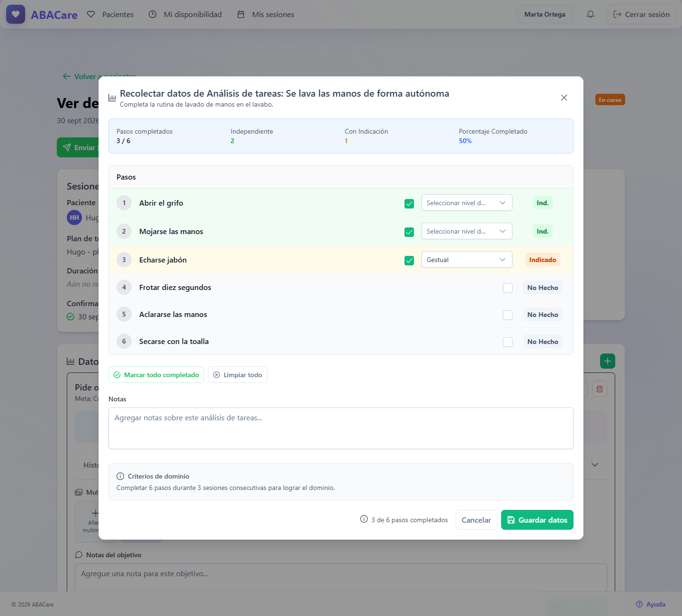Cancel the data collection dialog
Screen dimensions: 682x616
(476, 520)
